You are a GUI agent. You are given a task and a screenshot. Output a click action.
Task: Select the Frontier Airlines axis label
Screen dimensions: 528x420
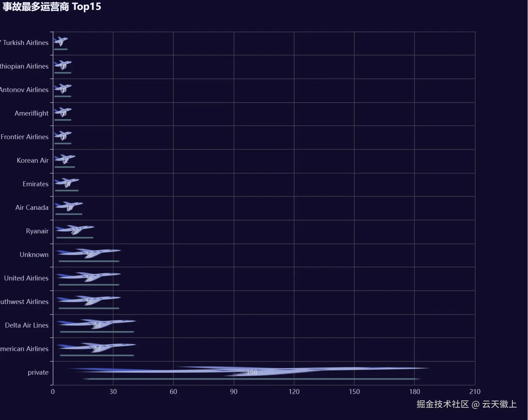(x=24, y=137)
